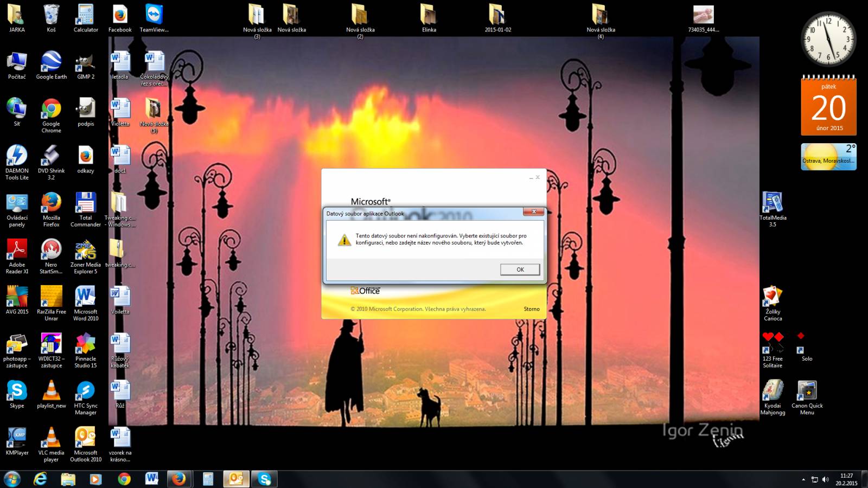Open RarZilla Free Unrar

pyautogui.click(x=51, y=303)
